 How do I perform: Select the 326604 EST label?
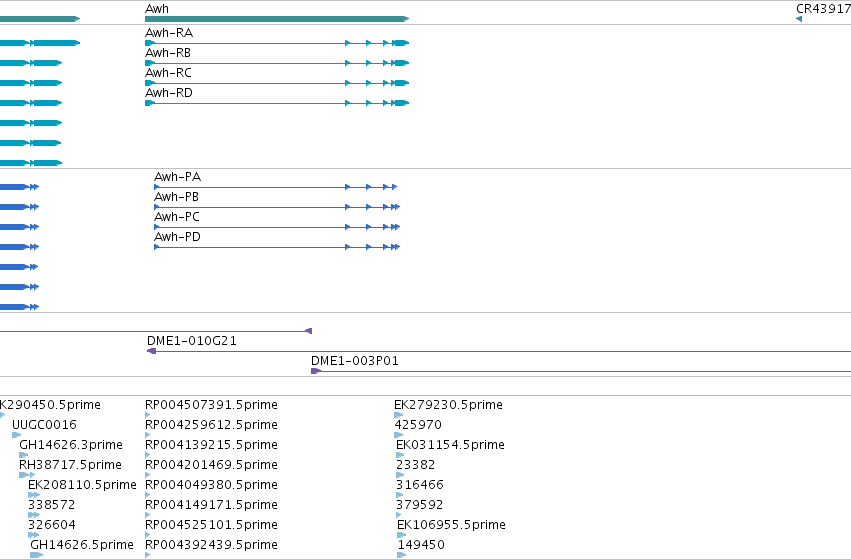coord(52,525)
